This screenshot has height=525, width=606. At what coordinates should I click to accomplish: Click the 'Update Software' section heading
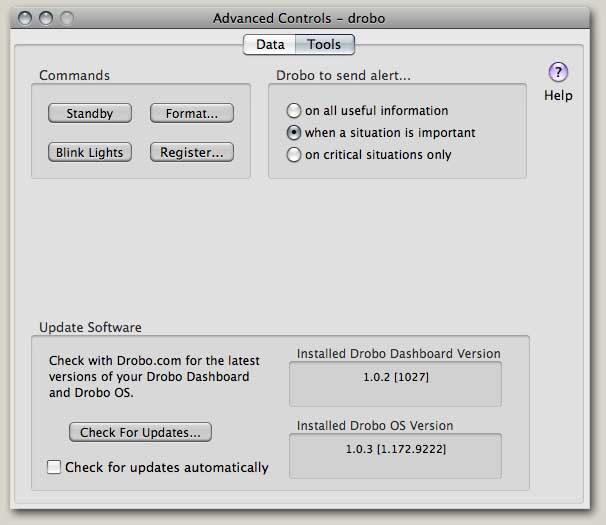pos(90,327)
